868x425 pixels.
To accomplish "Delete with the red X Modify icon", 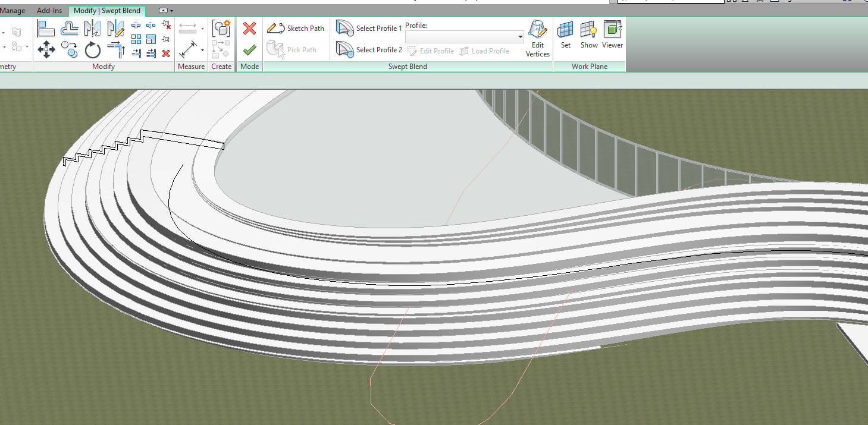I will (x=166, y=53).
